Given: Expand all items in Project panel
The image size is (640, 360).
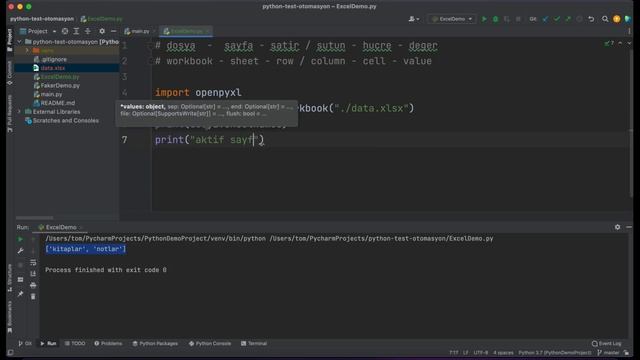Looking at the screenshot, I should pos(76,31).
